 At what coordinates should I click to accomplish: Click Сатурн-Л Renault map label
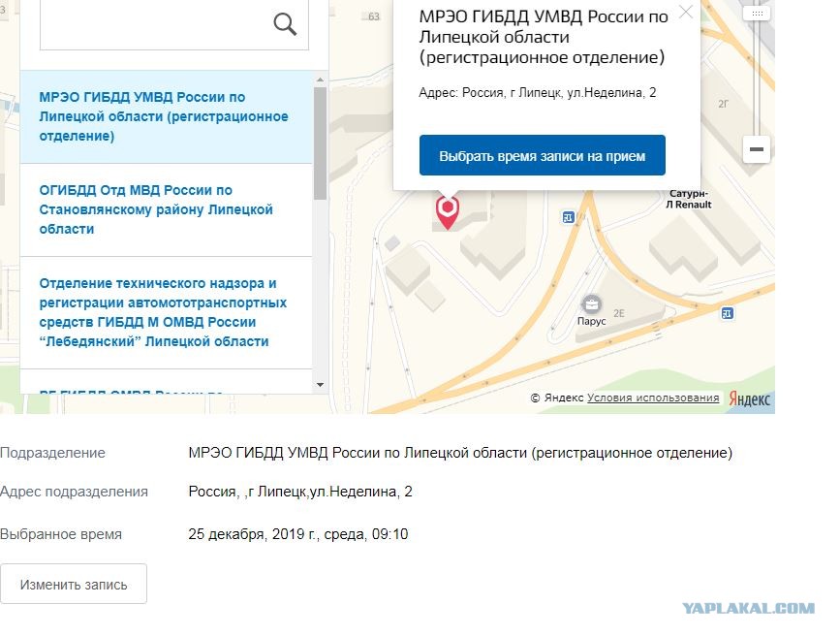coord(689,199)
